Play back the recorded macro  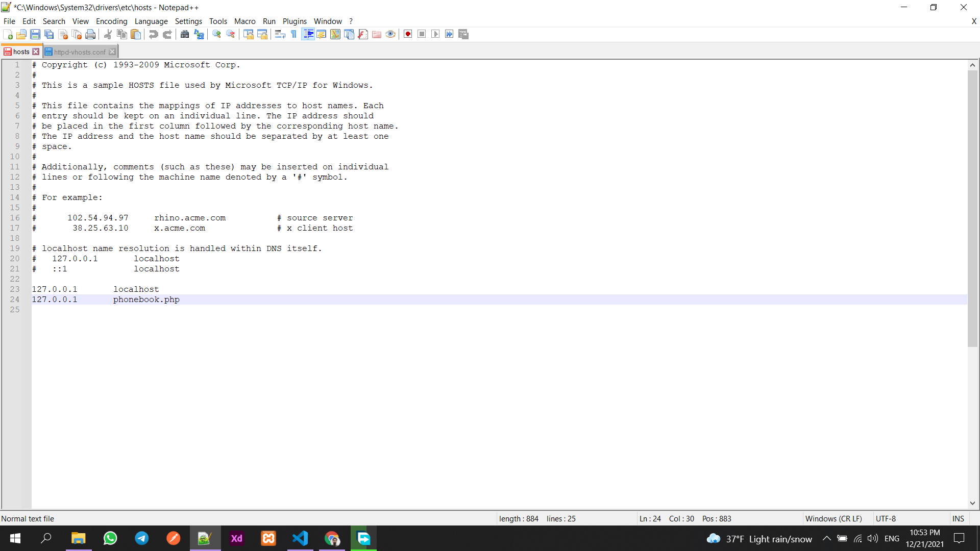[435, 34]
